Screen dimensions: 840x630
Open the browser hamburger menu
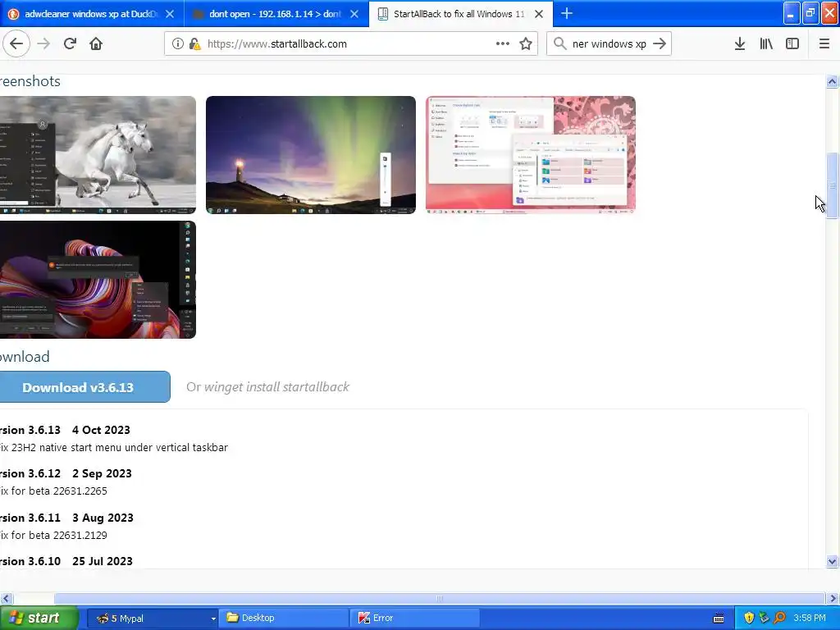point(824,44)
